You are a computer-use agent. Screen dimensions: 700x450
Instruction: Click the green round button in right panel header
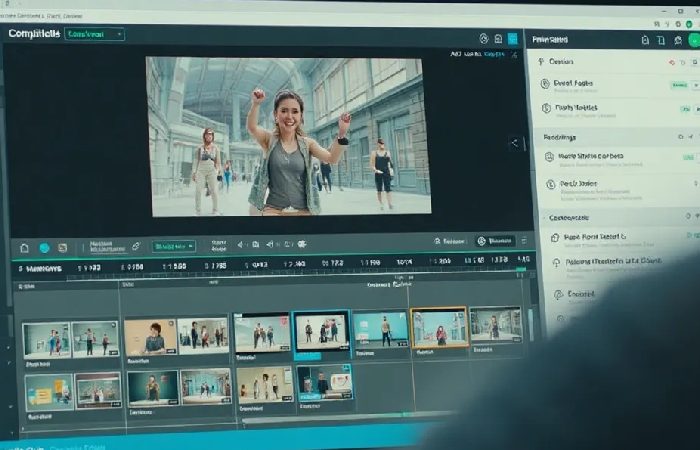click(694, 41)
